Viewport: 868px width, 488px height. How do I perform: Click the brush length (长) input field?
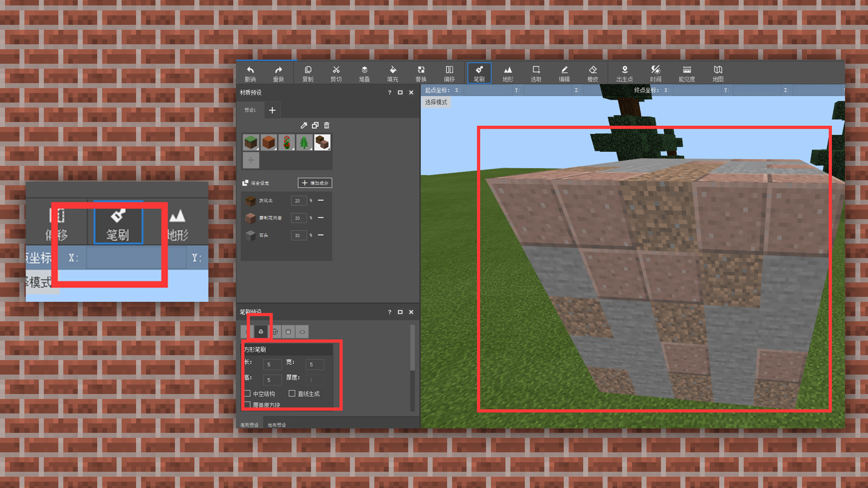point(273,364)
